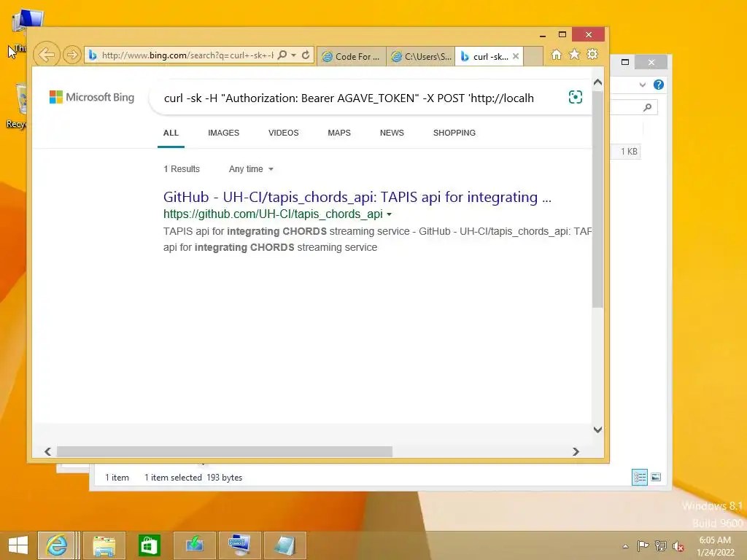This screenshot has height=560, width=747.
Task: Open address bar autocomplete dropdown arrow
Action: pos(293,55)
